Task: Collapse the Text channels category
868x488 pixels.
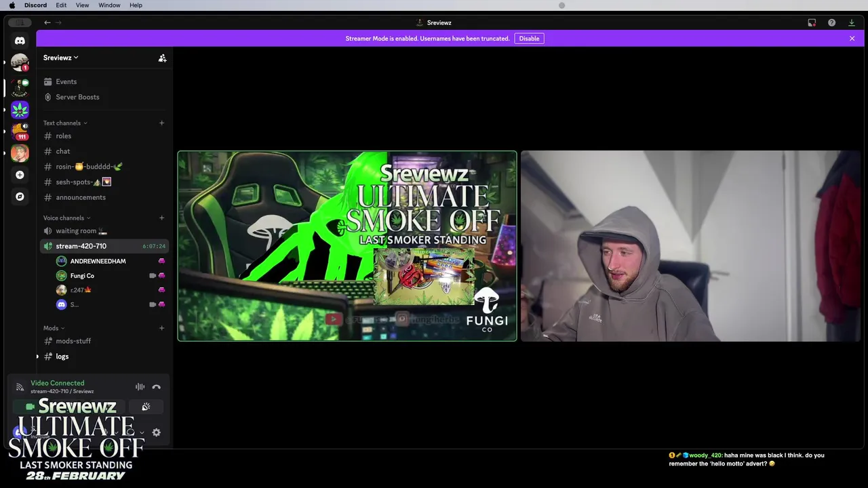Action: click(x=65, y=123)
